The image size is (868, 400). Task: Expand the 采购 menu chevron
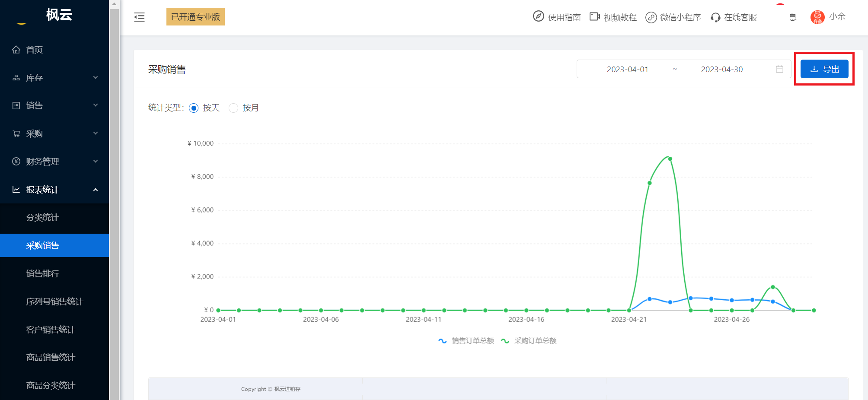(x=96, y=133)
